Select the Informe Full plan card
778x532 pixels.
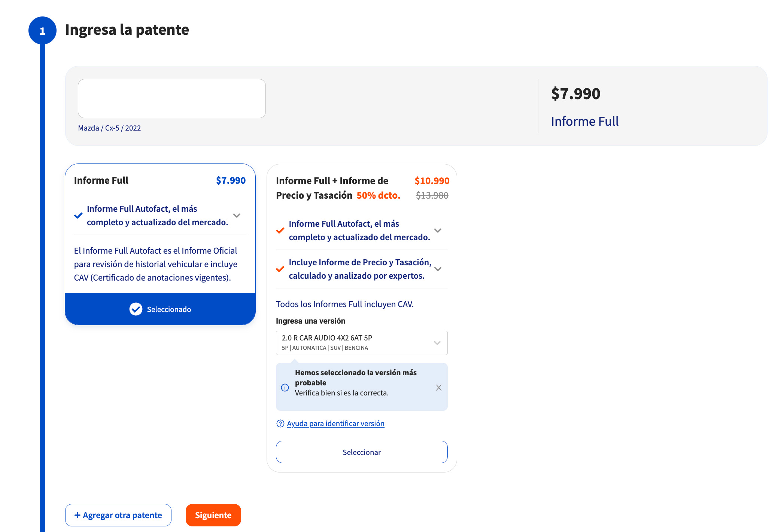[x=160, y=243]
